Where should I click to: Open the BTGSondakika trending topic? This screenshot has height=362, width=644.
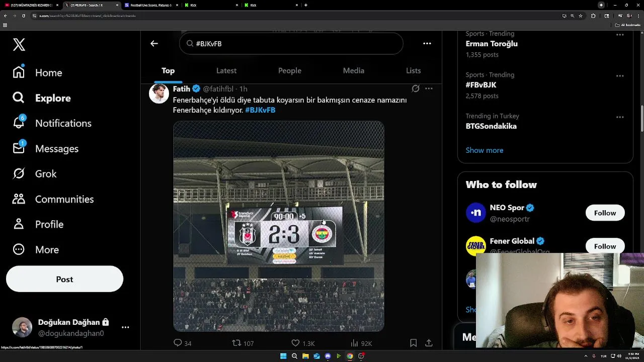491,126
